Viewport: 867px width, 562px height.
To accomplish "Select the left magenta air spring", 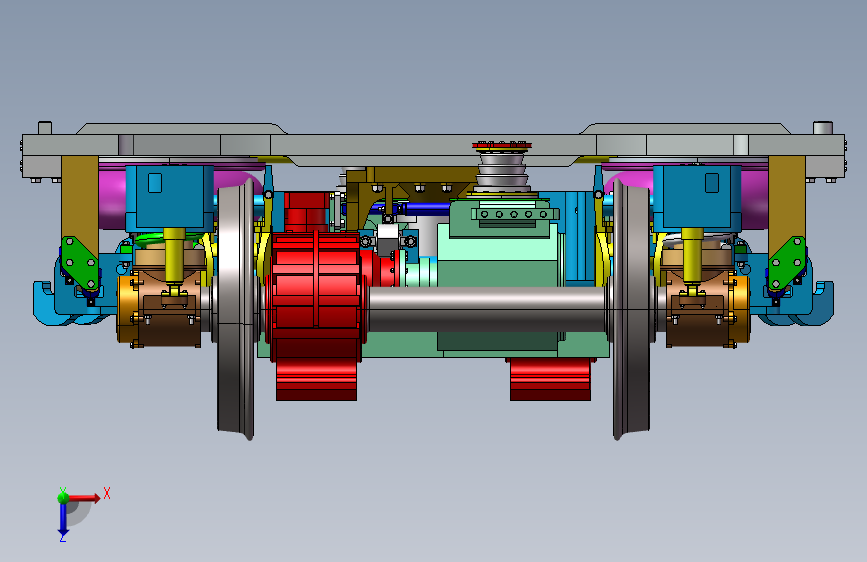I will click(112, 199).
